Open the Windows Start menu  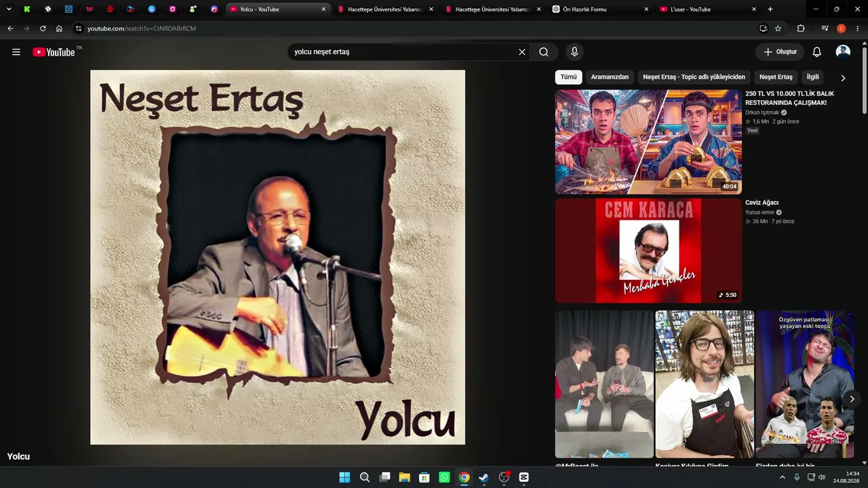[x=344, y=477]
